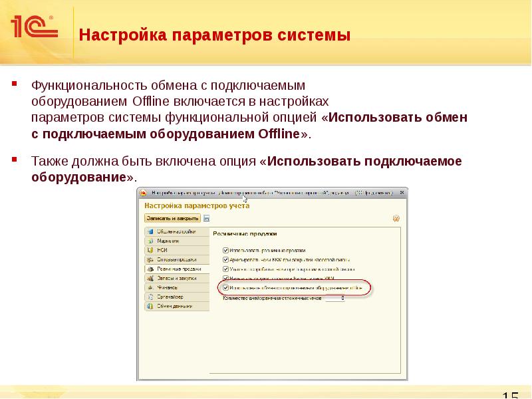Click the Обмен данными section icon
The height and width of the screenshot is (399, 532).
[150, 307]
